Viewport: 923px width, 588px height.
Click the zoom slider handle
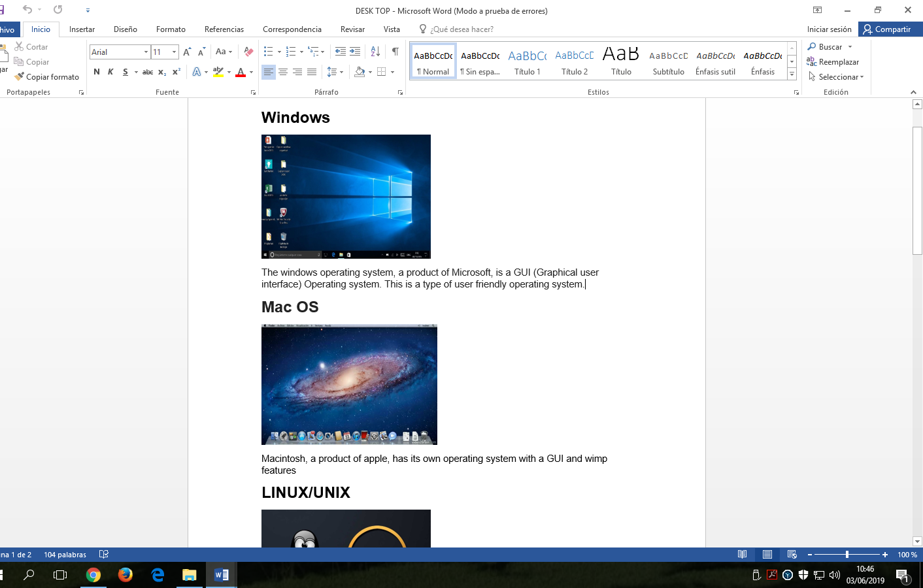coord(847,555)
